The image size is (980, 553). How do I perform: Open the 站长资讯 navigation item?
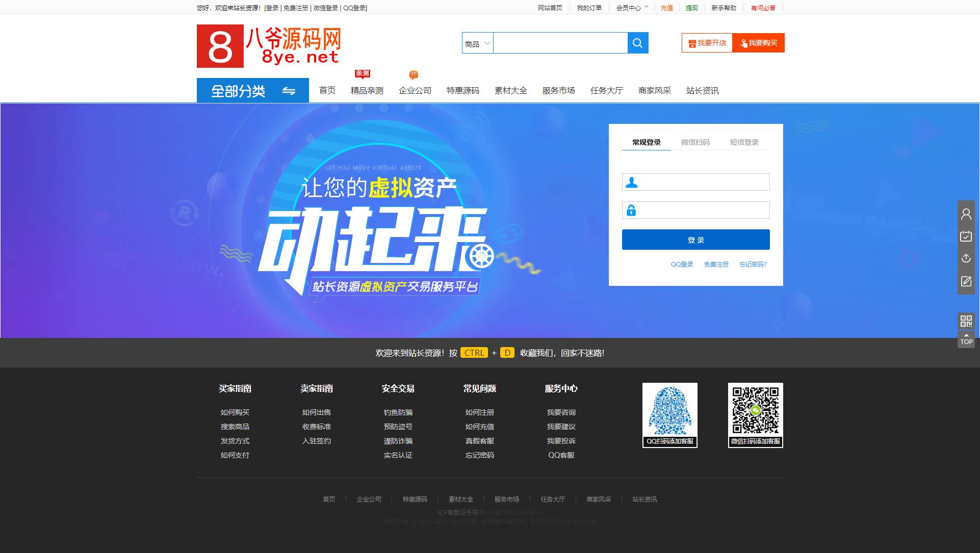(x=703, y=91)
